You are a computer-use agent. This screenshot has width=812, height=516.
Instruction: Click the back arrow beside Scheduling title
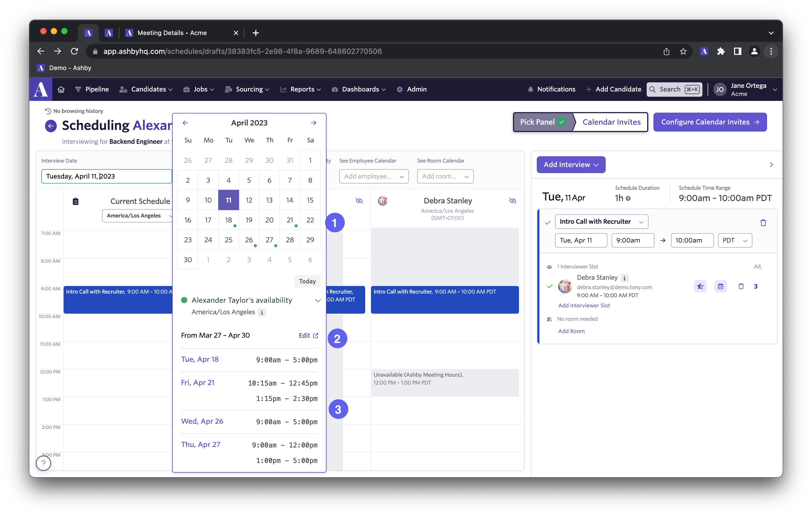(x=50, y=126)
